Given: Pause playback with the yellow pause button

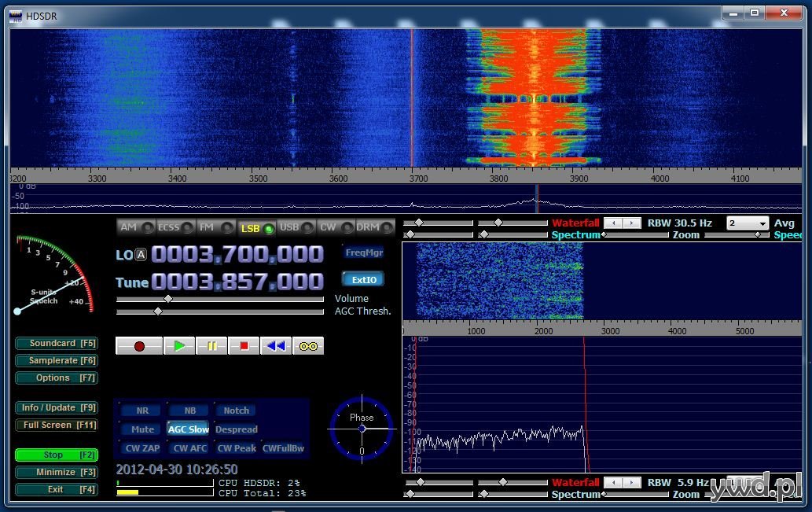Looking at the screenshot, I should [x=211, y=346].
